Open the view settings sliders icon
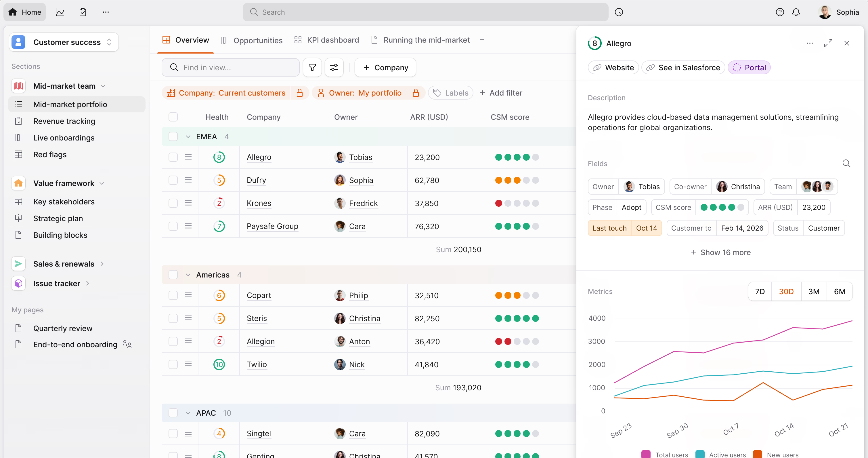This screenshot has height=458, width=868. click(x=334, y=67)
